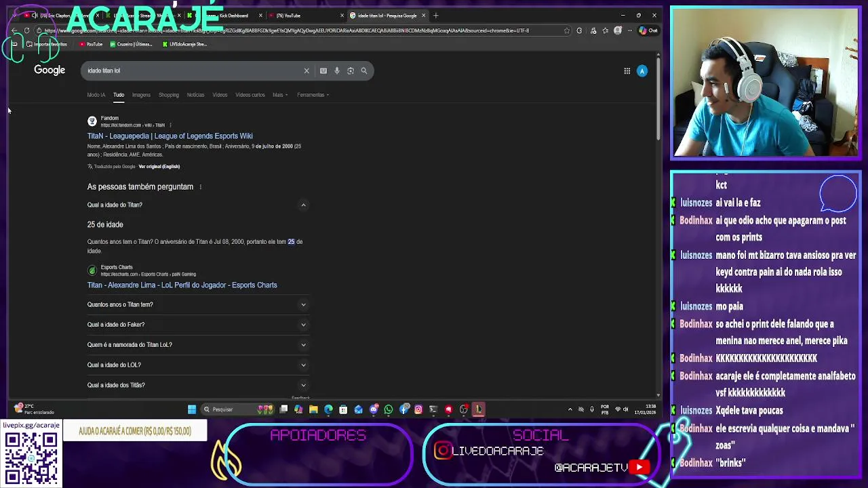Screen dimensions: 868x488
Task: Go to the Google logo homepage
Action: click(50, 70)
